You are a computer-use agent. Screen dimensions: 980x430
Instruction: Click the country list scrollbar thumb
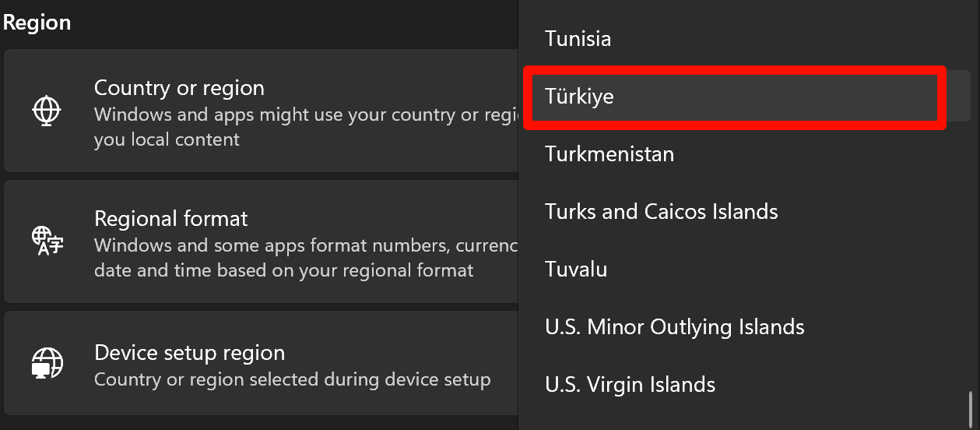(970, 408)
